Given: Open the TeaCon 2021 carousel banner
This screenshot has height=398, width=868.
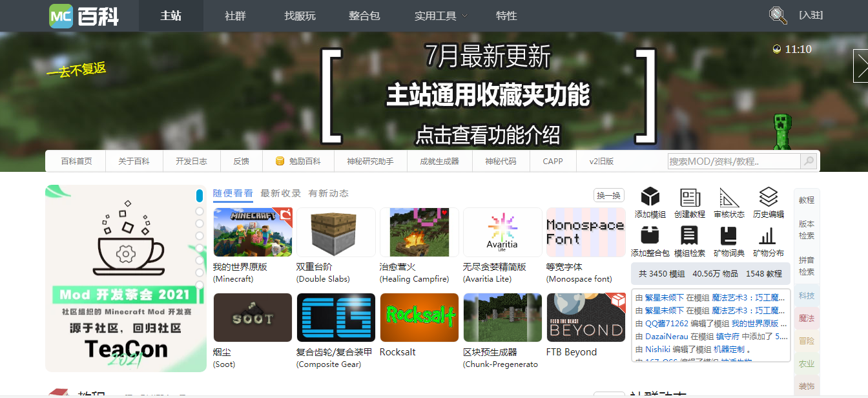Looking at the screenshot, I should coord(126,278).
